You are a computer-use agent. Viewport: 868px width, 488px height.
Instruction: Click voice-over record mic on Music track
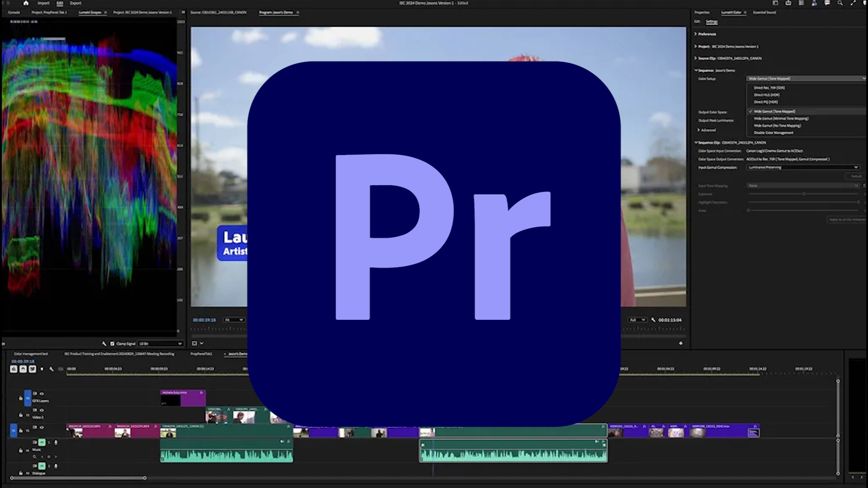pyautogui.click(x=56, y=442)
